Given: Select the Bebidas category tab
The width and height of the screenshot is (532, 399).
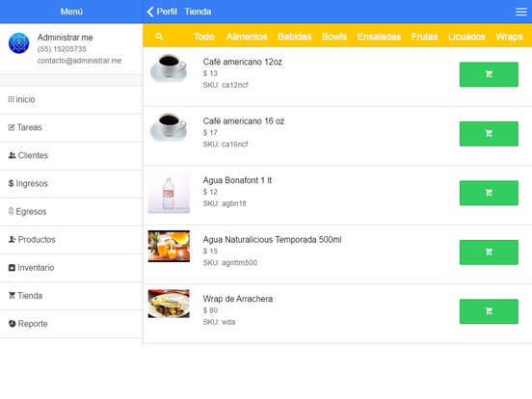Looking at the screenshot, I should (295, 37).
